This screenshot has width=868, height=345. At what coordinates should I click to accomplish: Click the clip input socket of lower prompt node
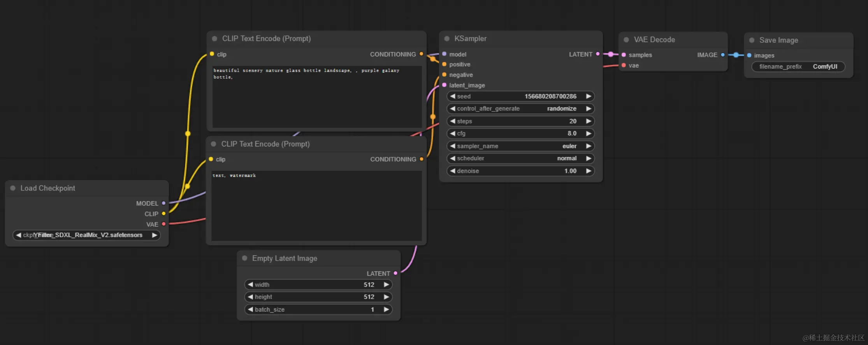point(211,159)
